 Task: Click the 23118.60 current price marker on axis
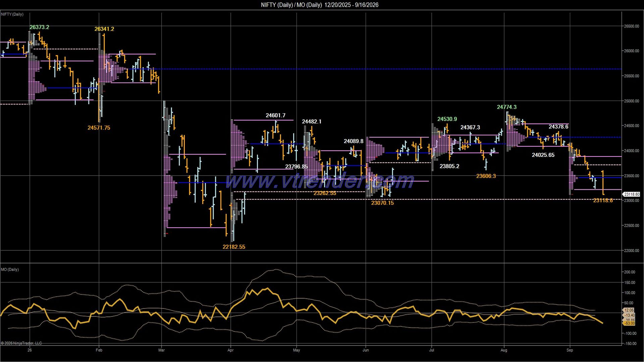click(x=632, y=194)
